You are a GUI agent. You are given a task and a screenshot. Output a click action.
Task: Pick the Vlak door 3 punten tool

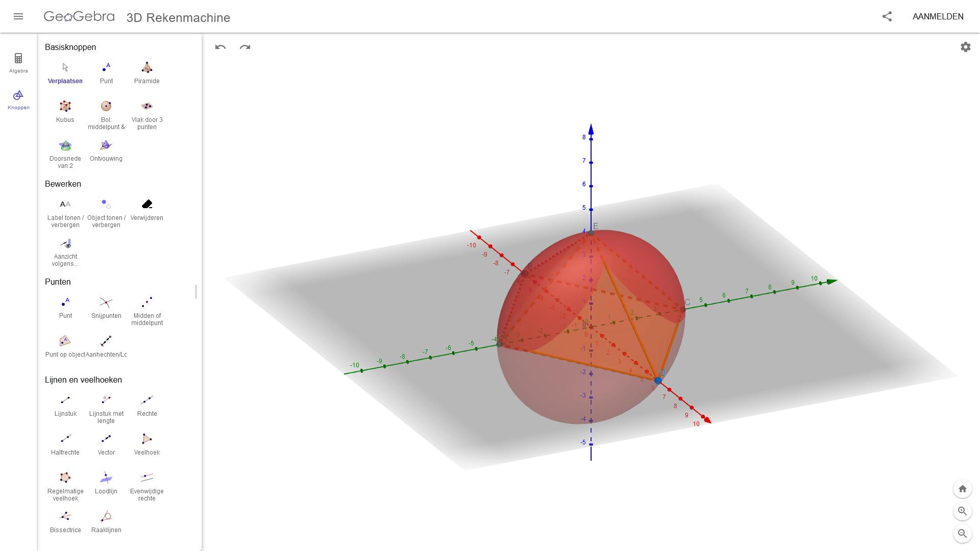pos(146,114)
